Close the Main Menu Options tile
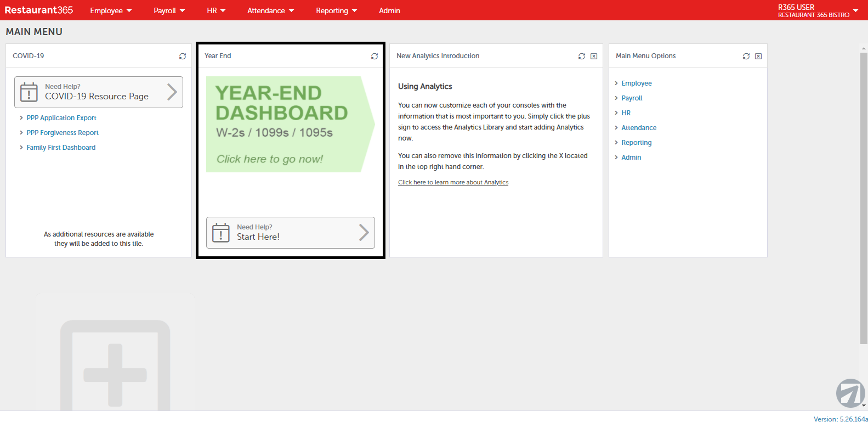Viewport: 868px width, 427px height. pyautogui.click(x=758, y=56)
